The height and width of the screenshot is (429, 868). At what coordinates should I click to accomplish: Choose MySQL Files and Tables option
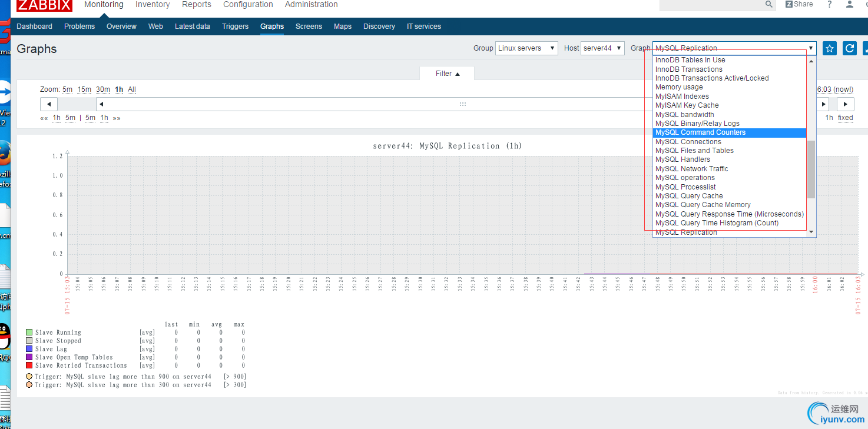(730, 151)
